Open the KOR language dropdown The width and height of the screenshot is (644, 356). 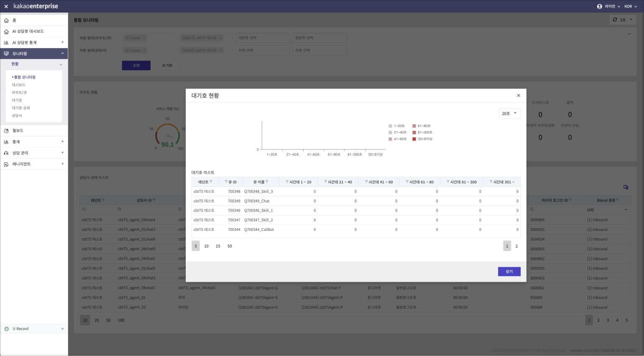pos(630,7)
